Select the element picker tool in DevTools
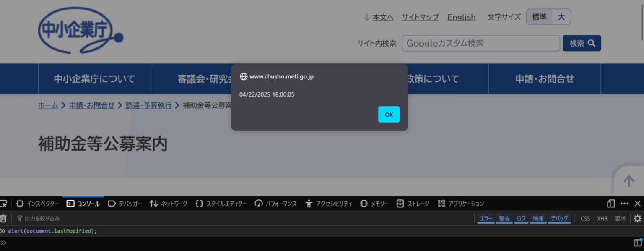 pos(4,203)
